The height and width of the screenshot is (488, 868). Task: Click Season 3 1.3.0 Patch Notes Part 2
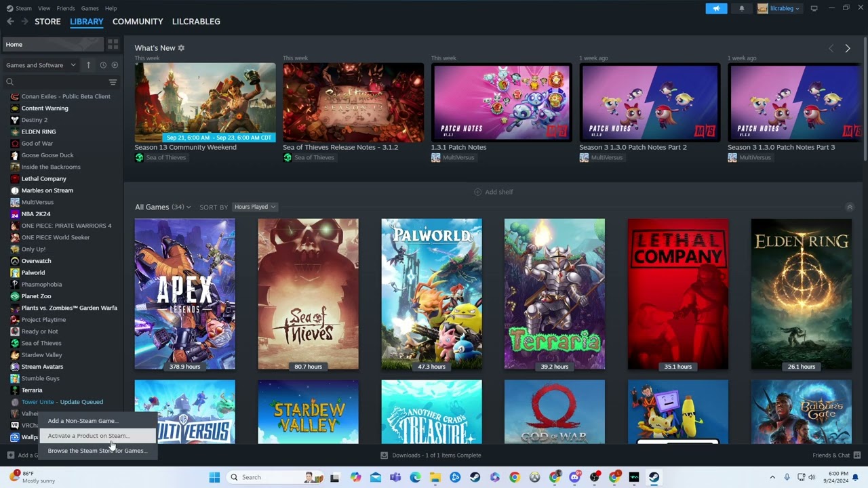pos(633,147)
